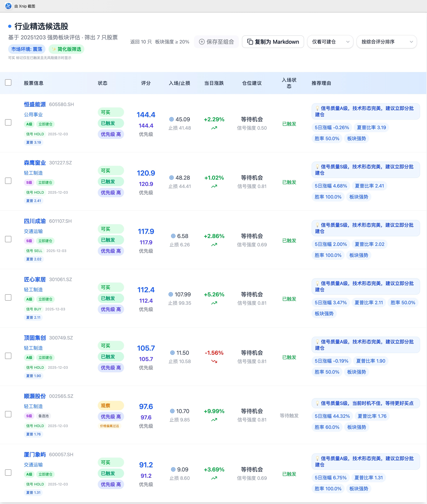Viewport: 427px width, 504px height.
Task: Click the plus icon in 保存至组合
Action: click(x=202, y=42)
